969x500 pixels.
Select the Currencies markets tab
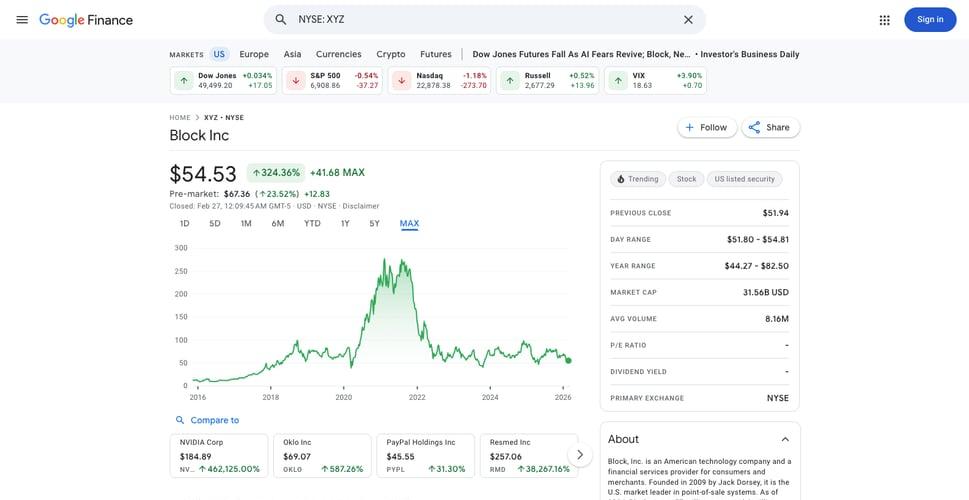coord(339,54)
